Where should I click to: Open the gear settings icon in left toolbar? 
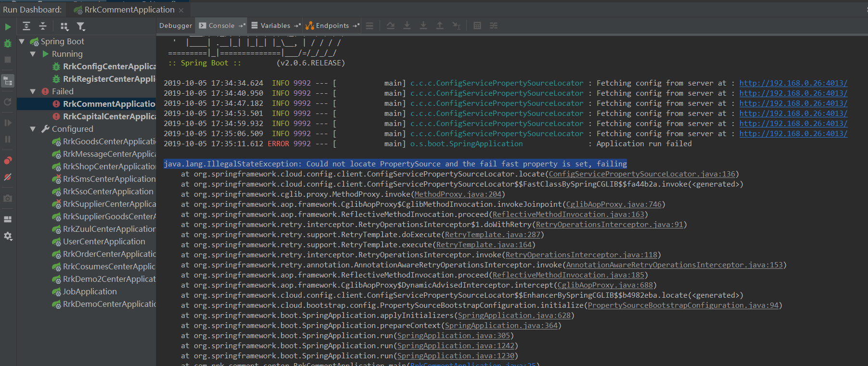(8, 236)
